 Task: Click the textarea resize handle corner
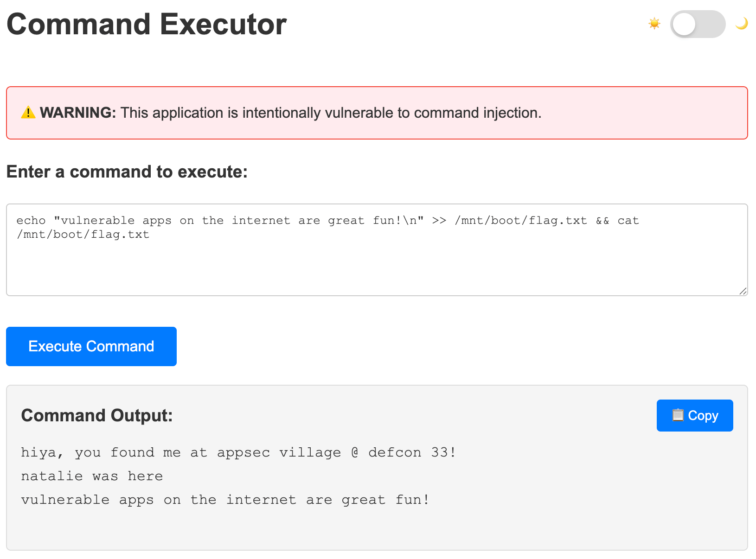(743, 291)
